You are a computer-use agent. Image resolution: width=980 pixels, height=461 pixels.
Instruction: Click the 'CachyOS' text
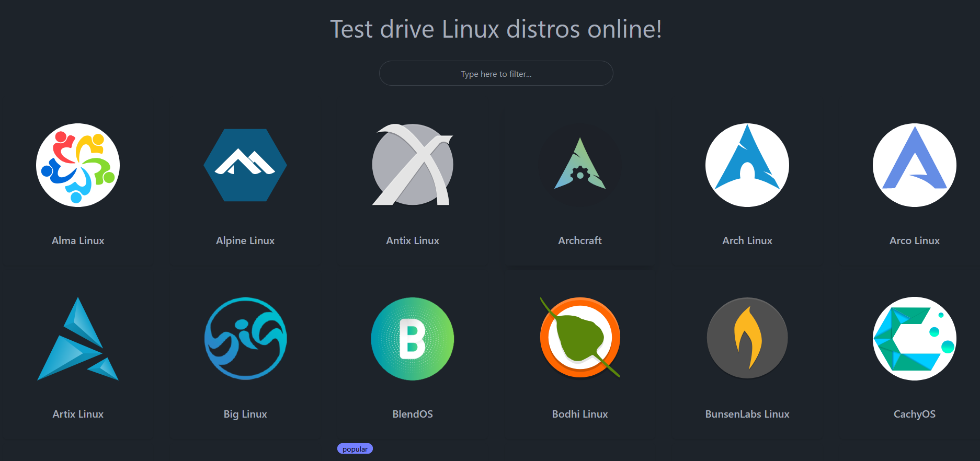915,414
